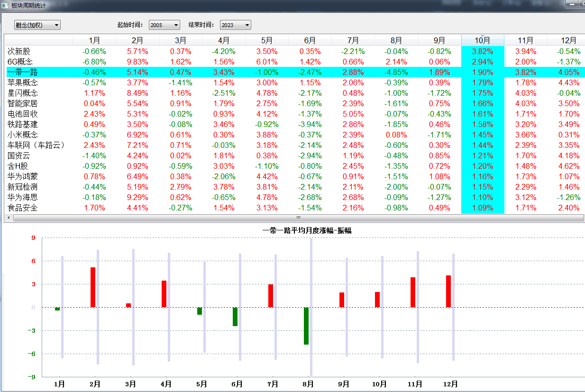Click 电池回收 July value 5.05%
Image resolution: width=585 pixels, height=392 pixels.
pos(353,114)
